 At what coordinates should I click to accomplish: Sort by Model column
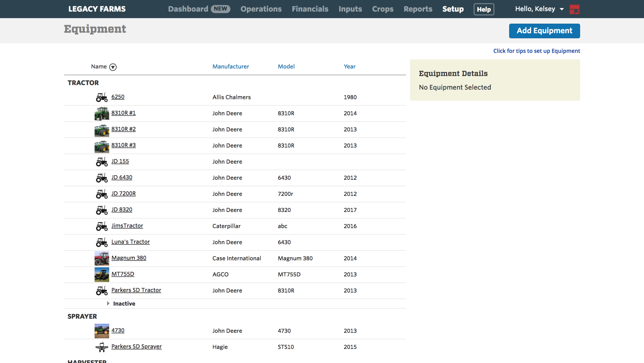286,67
